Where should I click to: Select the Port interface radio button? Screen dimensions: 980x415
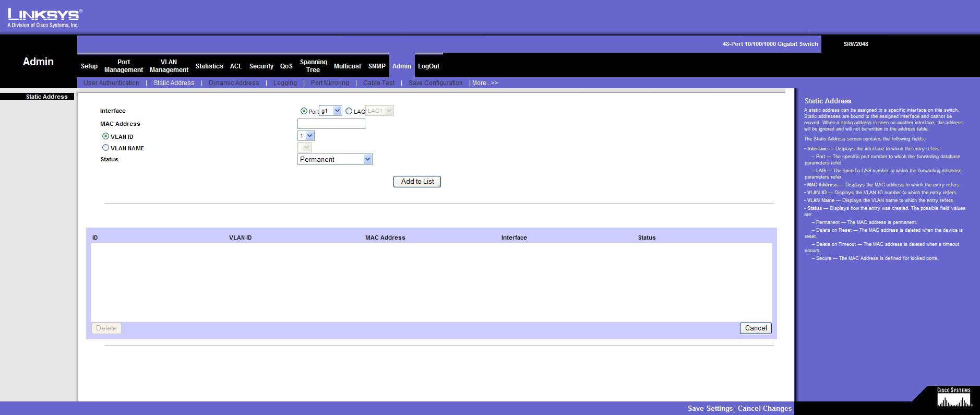click(304, 111)
